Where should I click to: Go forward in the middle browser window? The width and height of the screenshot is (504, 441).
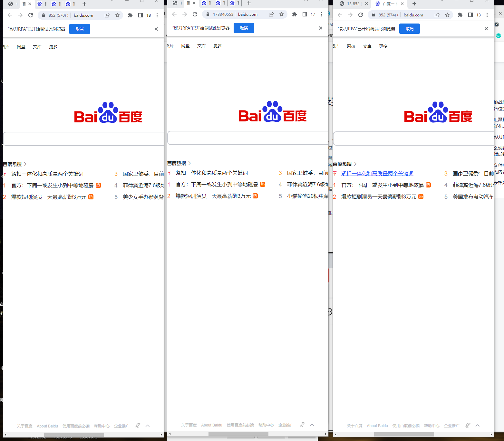pos(185,14)
